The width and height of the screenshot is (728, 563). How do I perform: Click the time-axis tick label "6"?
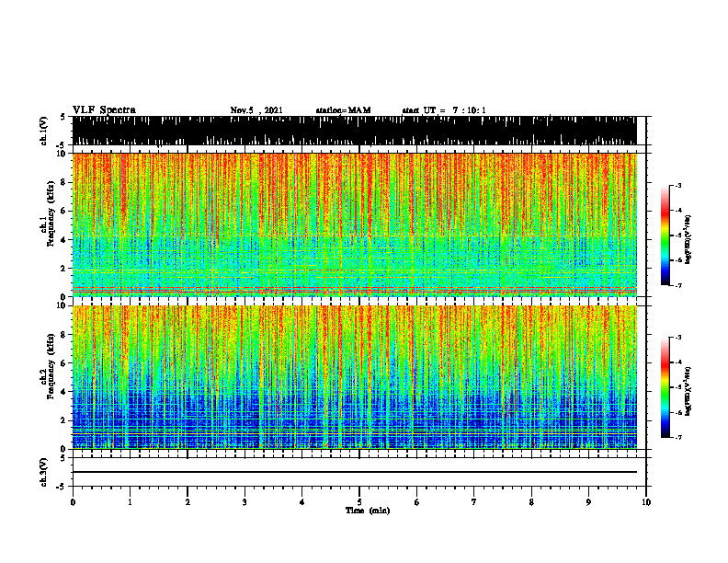coord(417,502)
